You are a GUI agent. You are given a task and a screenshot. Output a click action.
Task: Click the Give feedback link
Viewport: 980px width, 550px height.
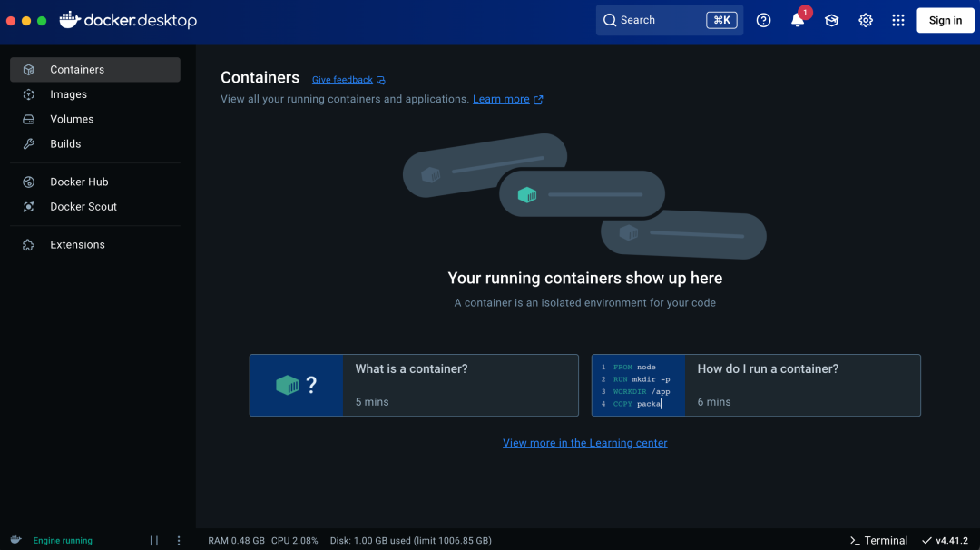(342, 80)
